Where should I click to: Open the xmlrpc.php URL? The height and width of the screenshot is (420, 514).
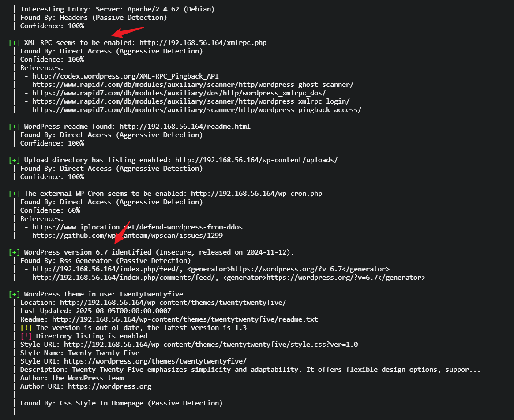[203, 43]
